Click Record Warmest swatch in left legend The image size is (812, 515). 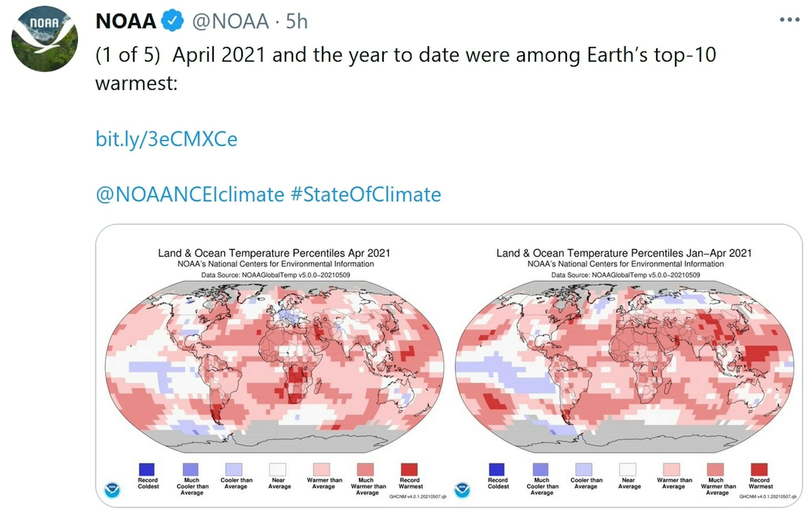click(x=409, y=470)
